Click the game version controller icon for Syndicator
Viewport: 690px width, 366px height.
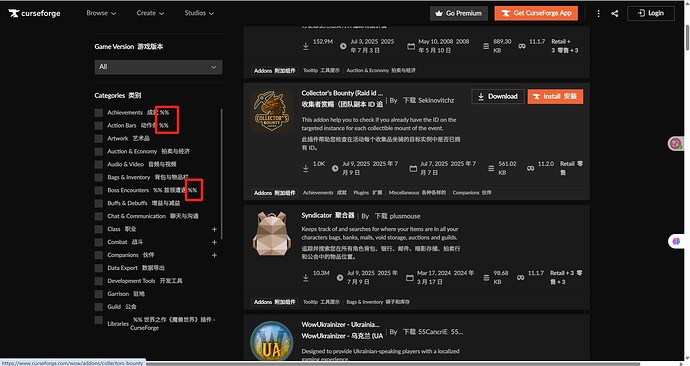(520, 278)
